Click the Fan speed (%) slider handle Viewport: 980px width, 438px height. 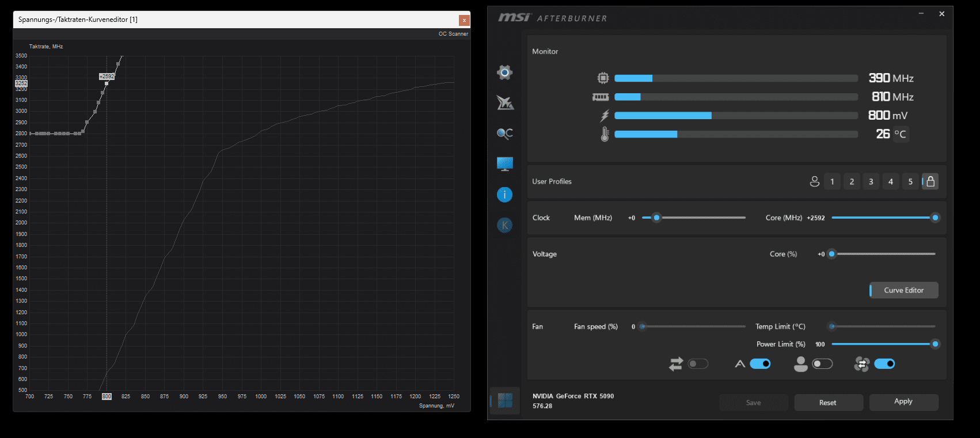(x=642, y=326)
